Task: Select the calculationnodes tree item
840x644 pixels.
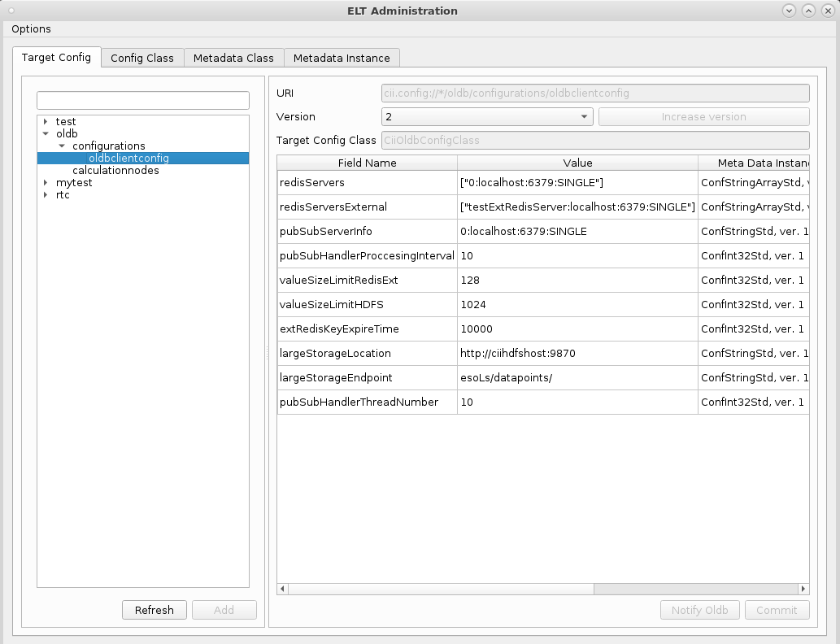Action: (x=115, y=171)
